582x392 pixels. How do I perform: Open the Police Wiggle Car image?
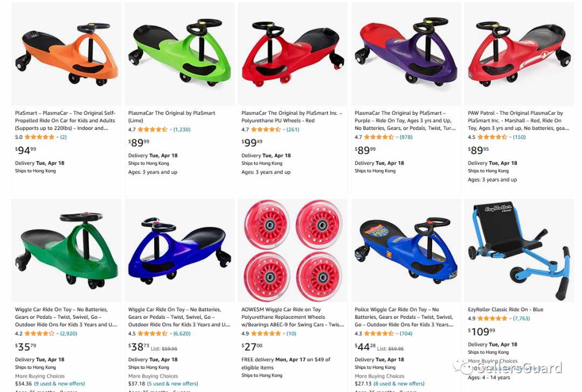tap(406, 250)
